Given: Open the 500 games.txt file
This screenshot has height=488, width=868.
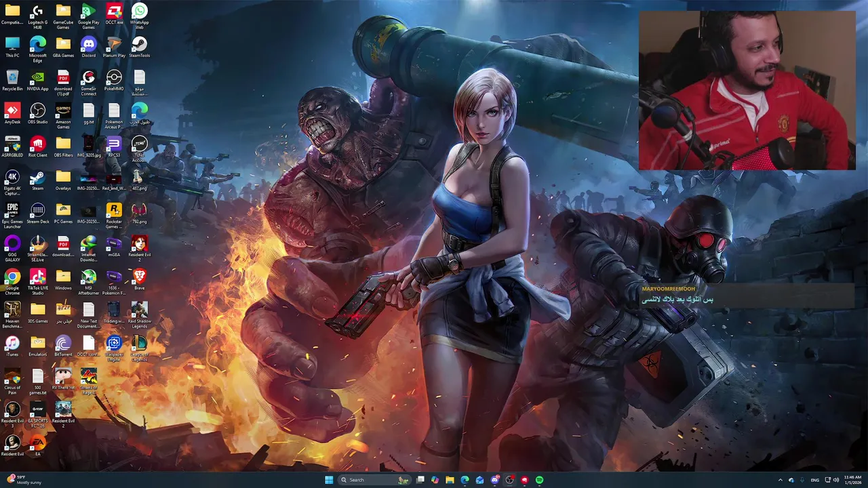Looking at the screenshot, I should click(38, 381).
